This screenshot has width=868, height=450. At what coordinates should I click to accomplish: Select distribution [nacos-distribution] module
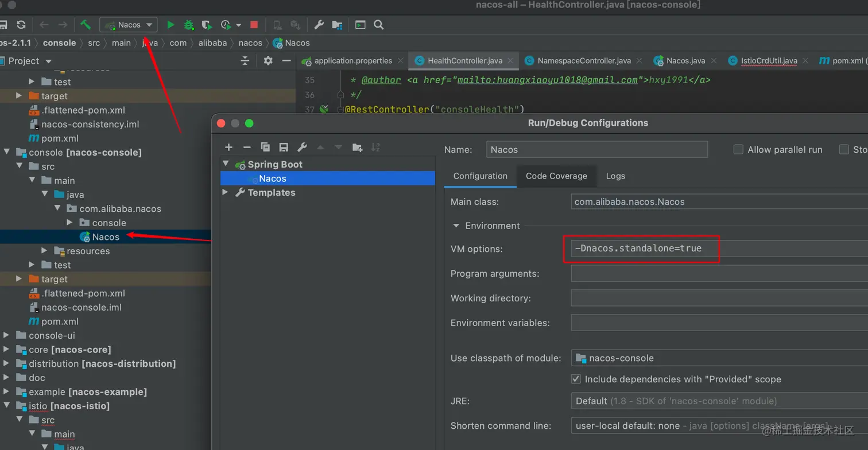[102, 364]
